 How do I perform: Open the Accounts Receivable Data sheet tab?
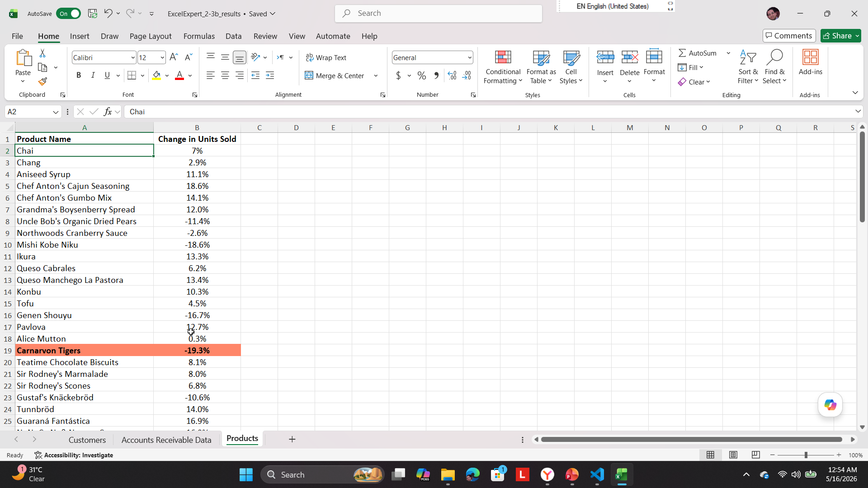(166, 440)
